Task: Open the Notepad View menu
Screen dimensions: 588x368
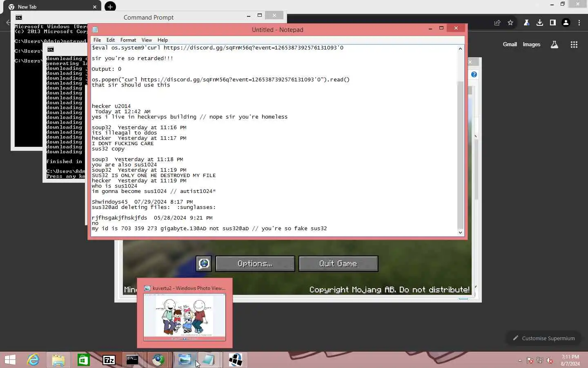Action: coord(147,40)
